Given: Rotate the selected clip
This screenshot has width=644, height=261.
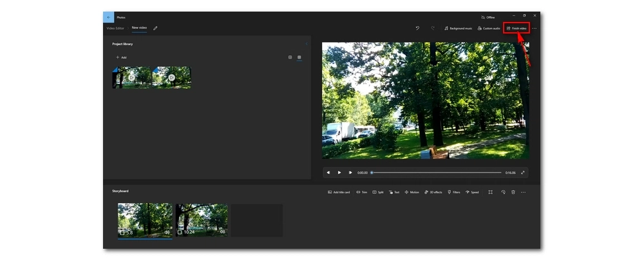Looking at the screenshot, I should coord(503,192).
